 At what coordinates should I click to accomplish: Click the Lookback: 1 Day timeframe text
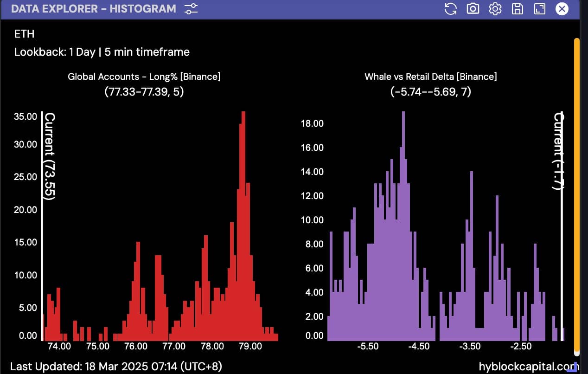(102, 52)
